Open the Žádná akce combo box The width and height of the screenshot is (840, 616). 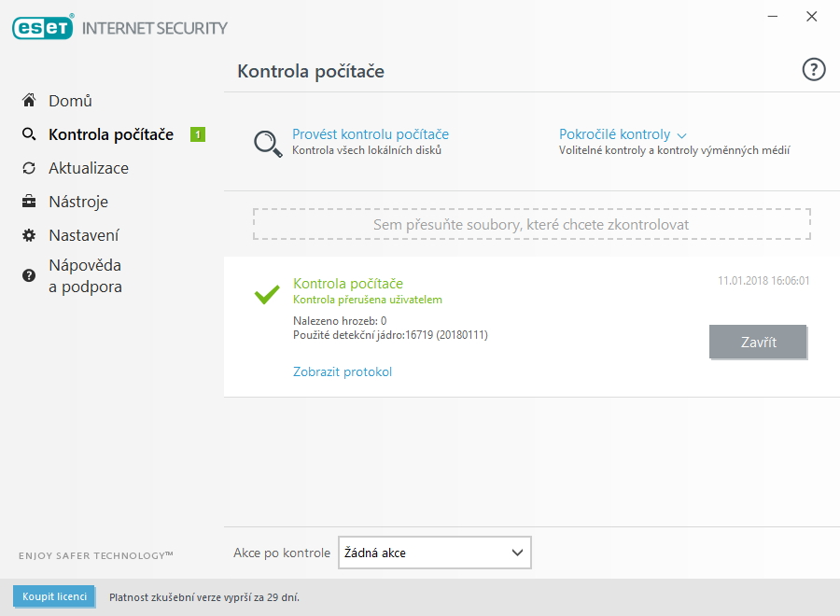coord(434,553)
